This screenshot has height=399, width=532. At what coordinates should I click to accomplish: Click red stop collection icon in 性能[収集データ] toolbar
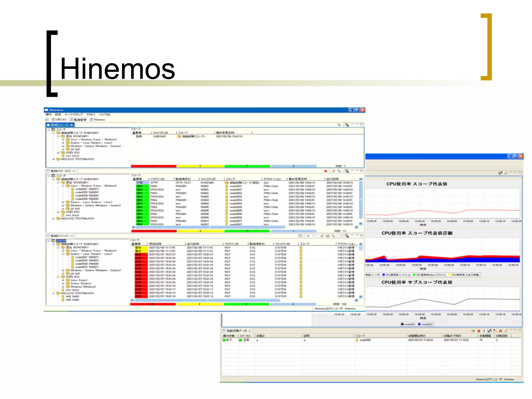click(x=479, y=331)
